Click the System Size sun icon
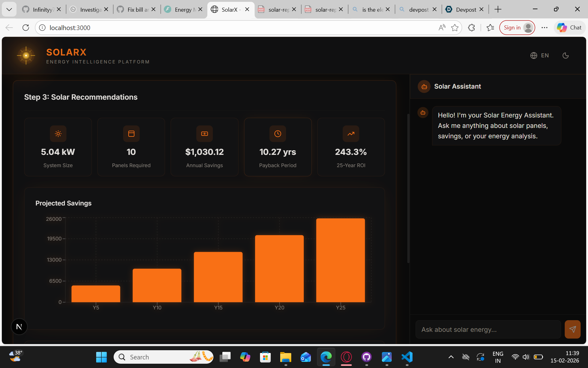This screenshot has width=588, height=368. tap(58, 134)
